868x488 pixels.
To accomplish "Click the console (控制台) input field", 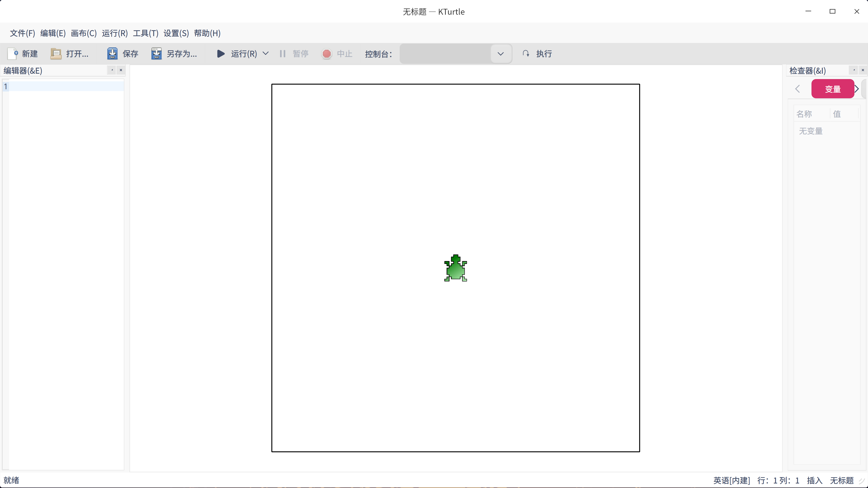I will (446, 54).
